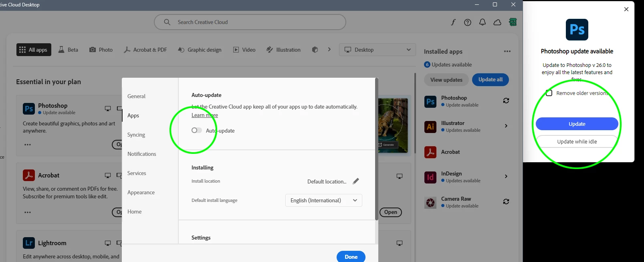Toggle the Auto-update switch
This screenshot has width=644, height=262.
[x=196, y=130]
